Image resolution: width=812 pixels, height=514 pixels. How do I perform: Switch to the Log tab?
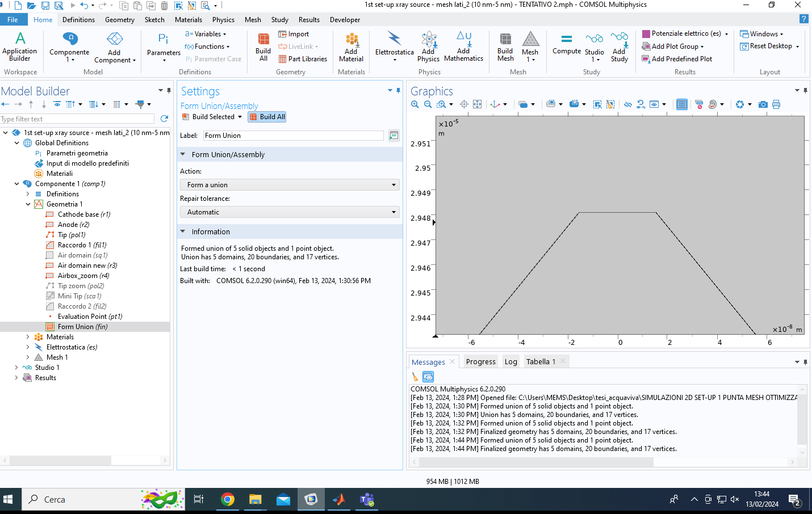pyautogui.click(x=510, y=362)
